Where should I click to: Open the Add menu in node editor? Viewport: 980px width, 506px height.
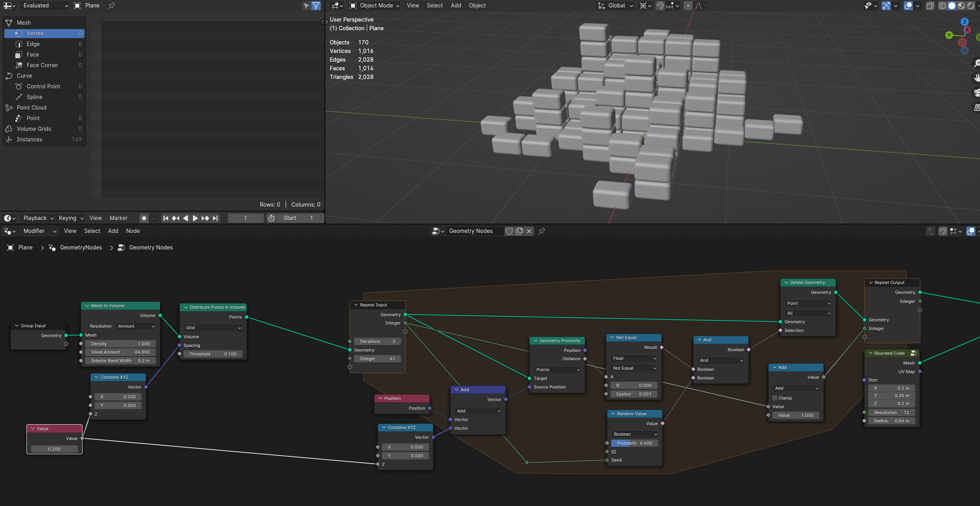[113, 231]
